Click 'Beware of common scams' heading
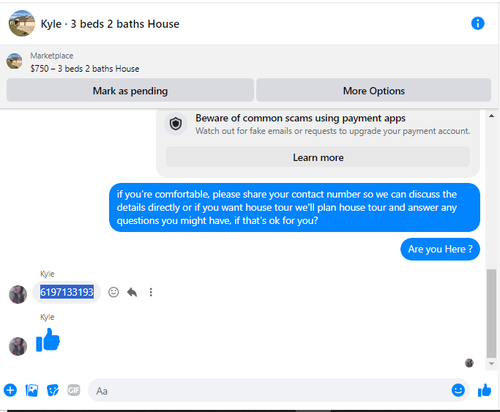The width and height of the screenshot is (500, 412). click(300, 118)
